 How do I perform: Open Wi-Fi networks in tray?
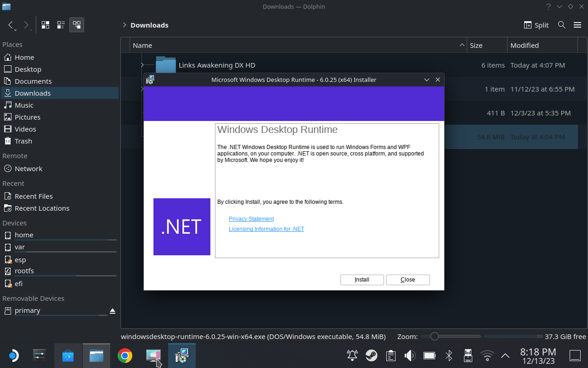pos(487,356)
